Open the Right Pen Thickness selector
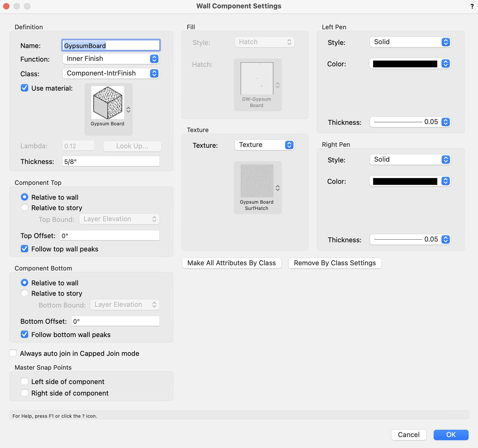478x448 pixels. pos(410,239)
